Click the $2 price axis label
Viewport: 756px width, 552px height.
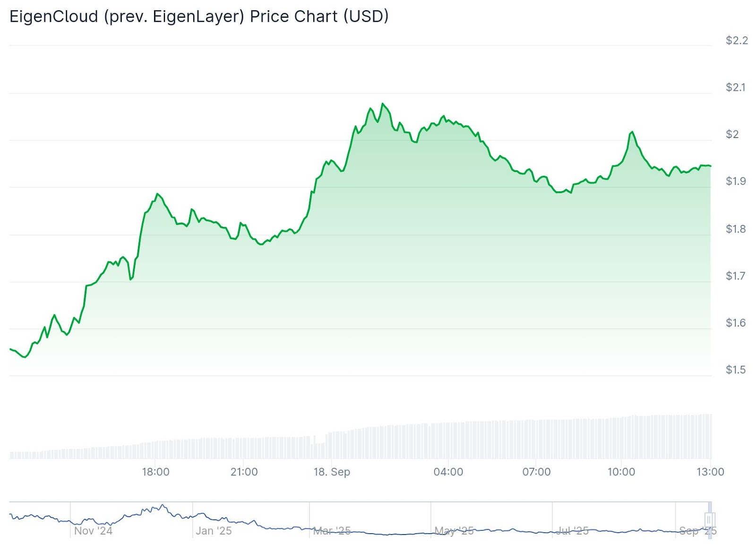(732, 134)
